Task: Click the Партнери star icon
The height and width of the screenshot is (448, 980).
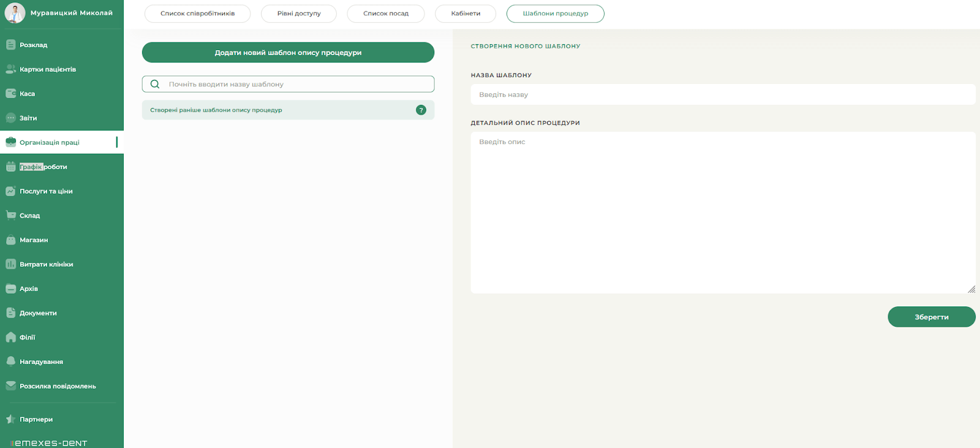Action: (10, 419)
